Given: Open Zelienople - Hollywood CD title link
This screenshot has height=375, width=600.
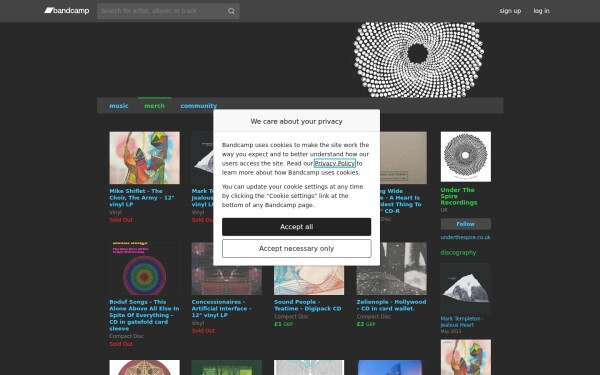Looking at the screenshot, I should (391, 305).
